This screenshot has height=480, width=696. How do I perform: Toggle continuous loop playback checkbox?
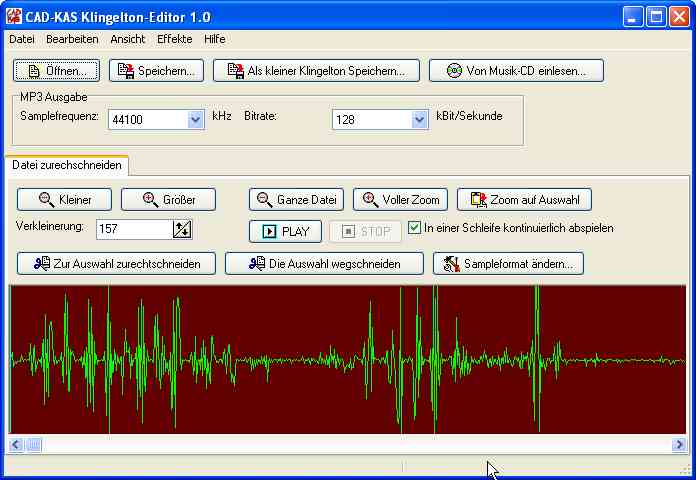tap(415, 228)
